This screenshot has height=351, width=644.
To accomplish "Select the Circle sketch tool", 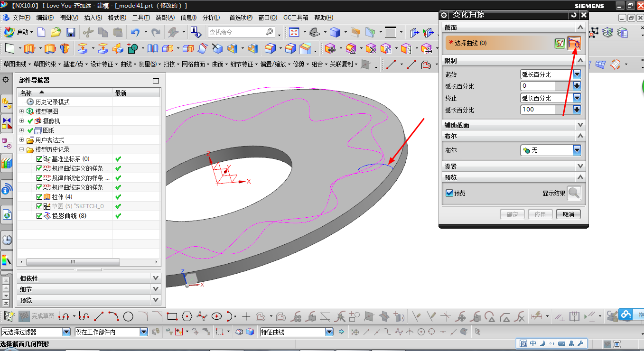I will click(x=128, y=316).
